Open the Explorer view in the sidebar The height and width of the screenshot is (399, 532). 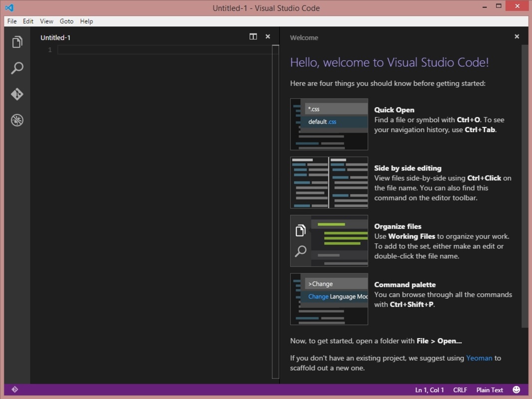[17, 42]
